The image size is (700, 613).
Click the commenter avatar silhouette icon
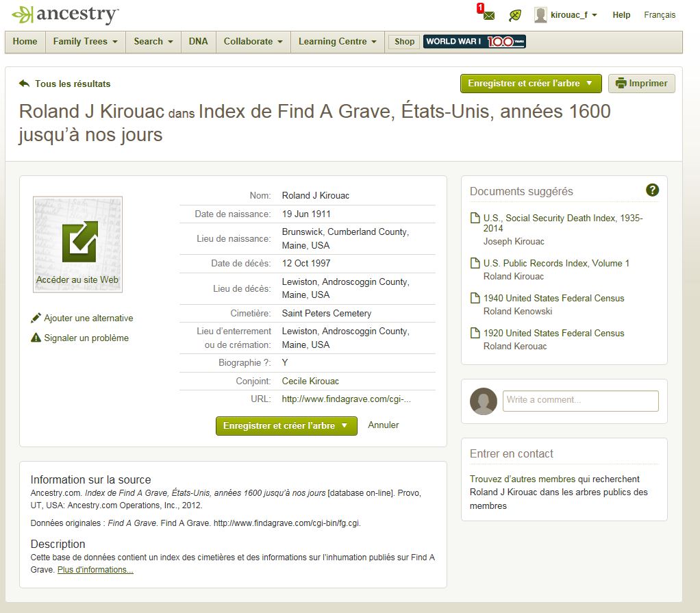pyautogui.click(x=483, y=401)
